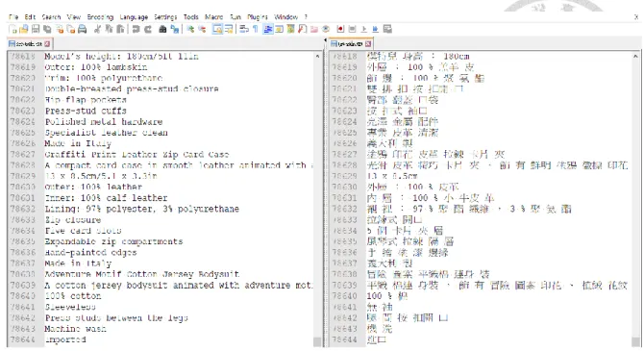644x351 pixels.
Task: Open the Settings menu
Action: click(x=165, y=17)
